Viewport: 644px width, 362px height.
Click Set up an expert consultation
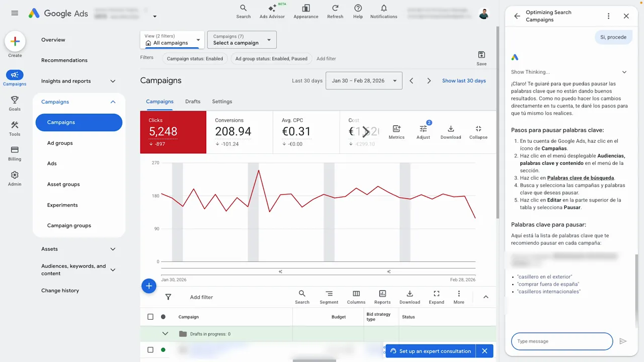[x=430, y=351]
